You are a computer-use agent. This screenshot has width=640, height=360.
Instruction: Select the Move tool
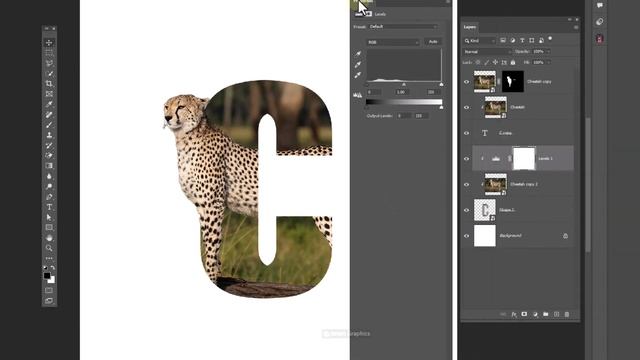click(49, 43)
